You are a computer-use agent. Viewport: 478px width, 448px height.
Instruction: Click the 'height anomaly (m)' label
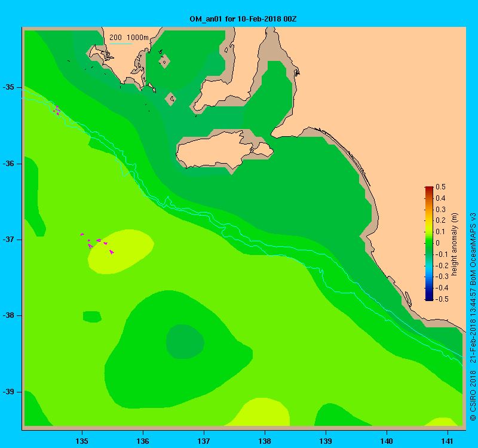(455, 244)
